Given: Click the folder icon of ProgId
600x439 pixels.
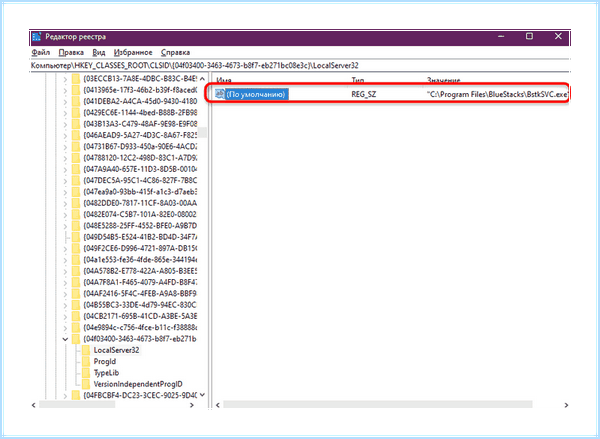Looking at the screenshot, I should click(86, 361).
